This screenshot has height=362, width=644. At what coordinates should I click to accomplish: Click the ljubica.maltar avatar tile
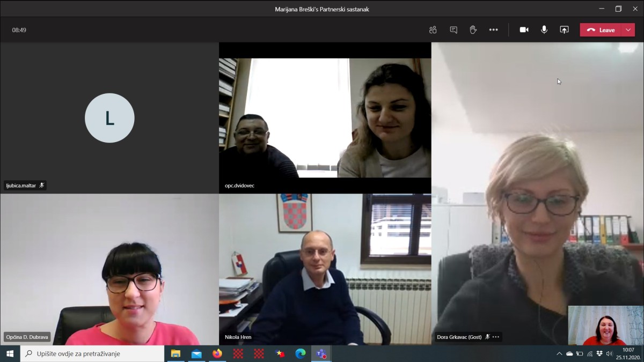[x=109, y=118]
